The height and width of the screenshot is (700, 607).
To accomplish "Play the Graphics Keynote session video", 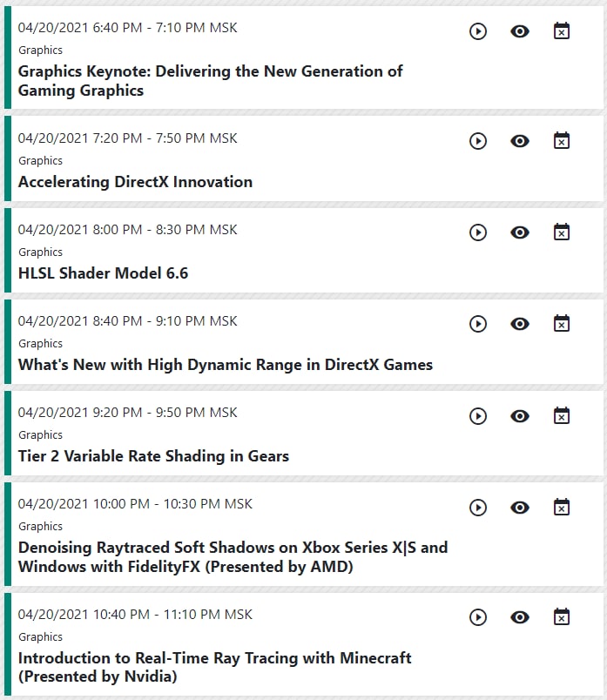I will tap(478, 31).
